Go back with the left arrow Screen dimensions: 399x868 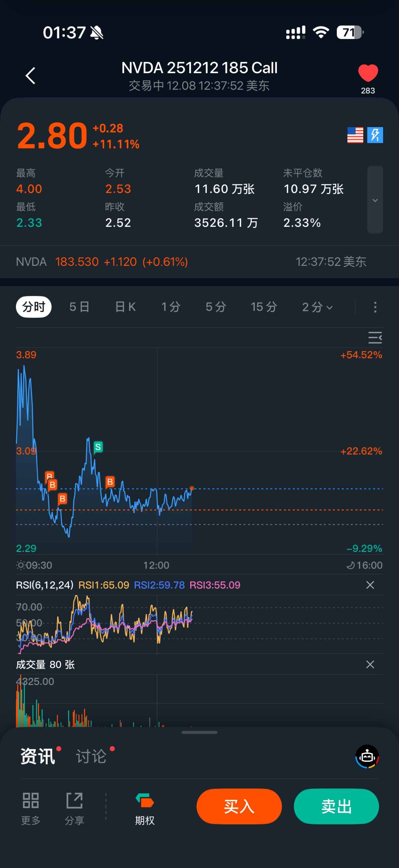(x=30, y=76)
